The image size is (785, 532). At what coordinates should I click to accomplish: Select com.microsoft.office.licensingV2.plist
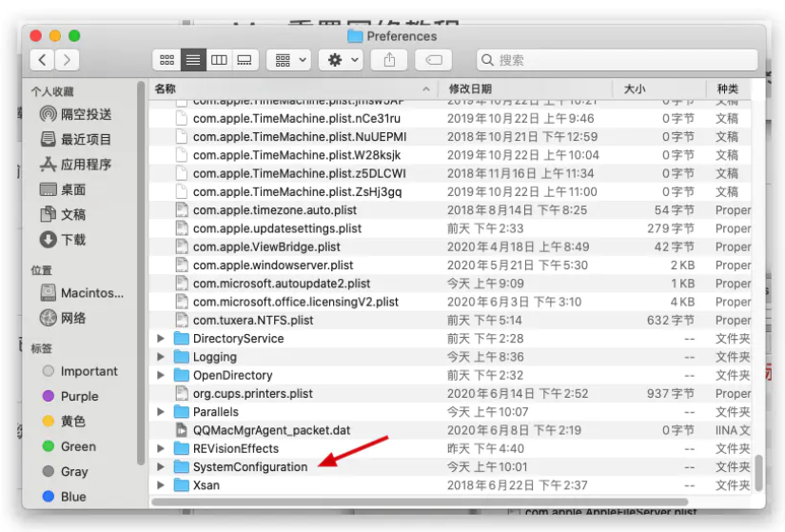pyautogui.click(x=450, y=302)
